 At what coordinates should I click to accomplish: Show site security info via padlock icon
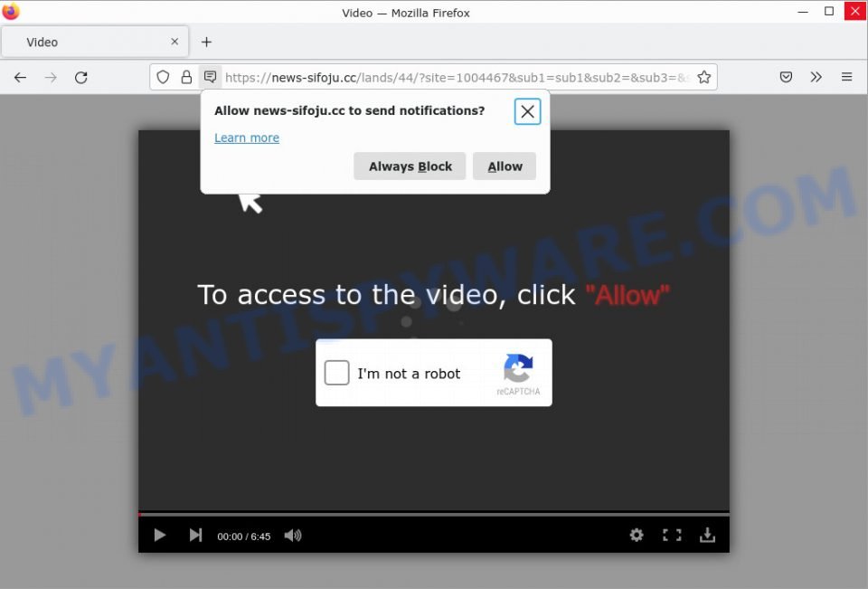click(186, 77)
